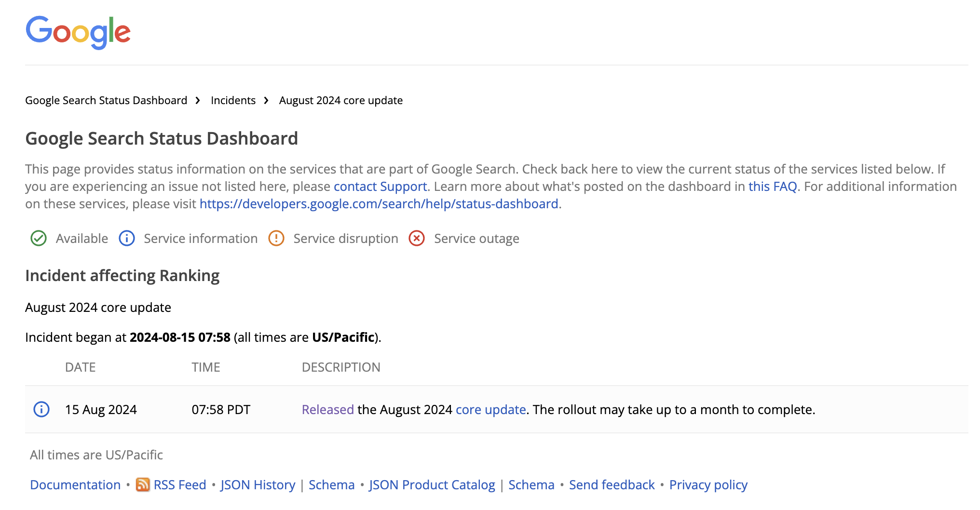Click Send feedback in the footer
Image resolution: width=980 pixels, height=510 pixels.
click(612, 485)
